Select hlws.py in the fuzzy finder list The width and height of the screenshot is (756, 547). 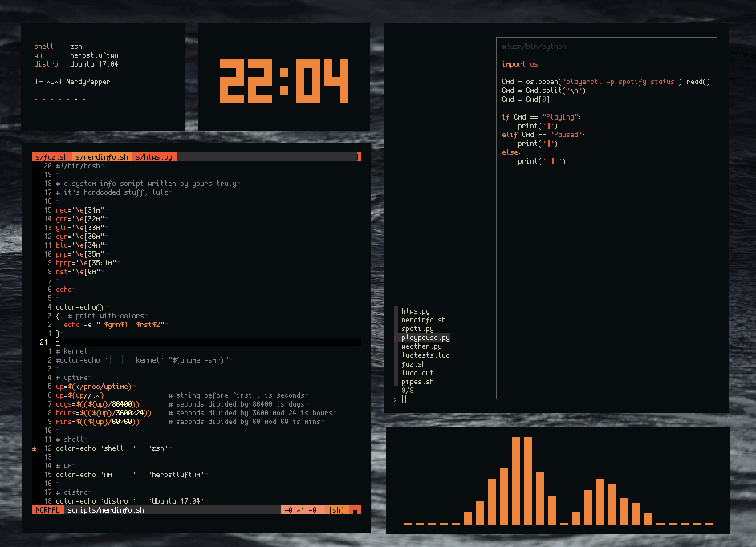[x=416, y=311]
